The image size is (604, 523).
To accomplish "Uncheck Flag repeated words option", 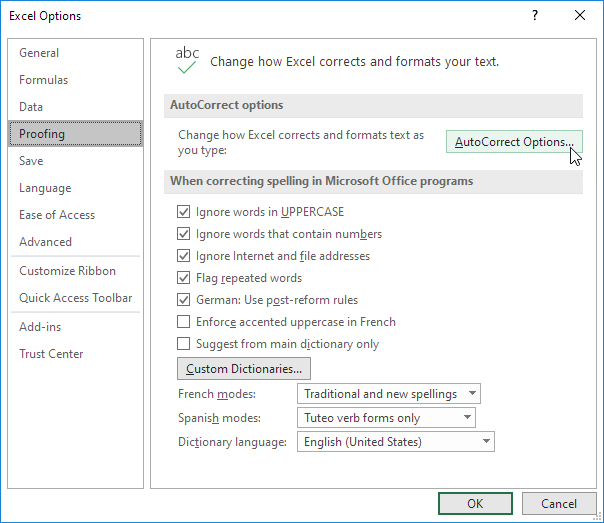I will click(183, 278).
